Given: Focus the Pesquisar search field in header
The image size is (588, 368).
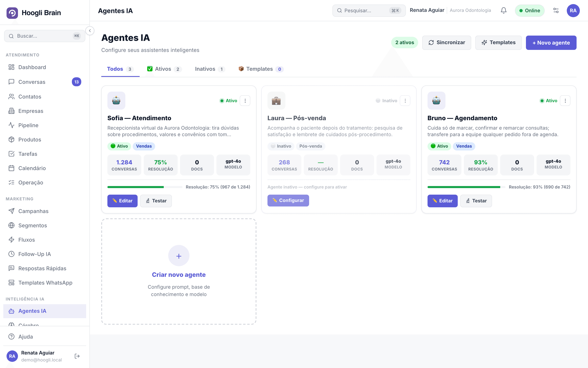Looking at the screenshot, I should 369,10.
